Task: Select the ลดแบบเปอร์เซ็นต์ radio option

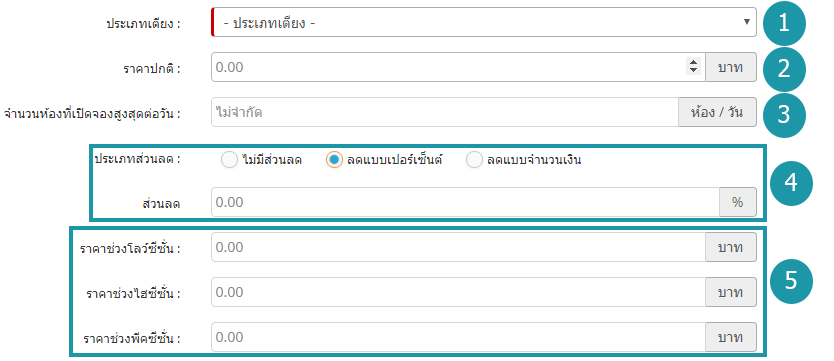Action: point(334,160)
